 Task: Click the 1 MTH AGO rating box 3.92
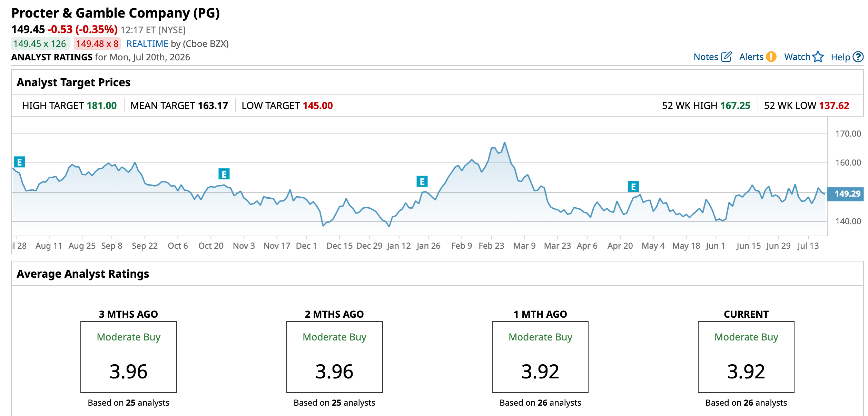click(540, 357)
